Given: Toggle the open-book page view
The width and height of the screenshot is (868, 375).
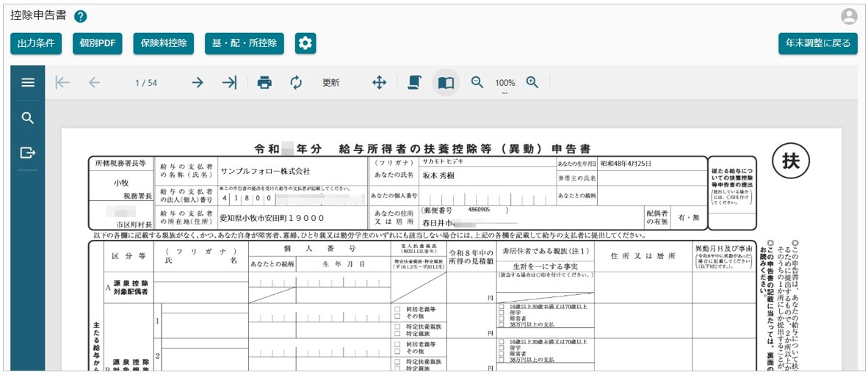Looking at the screenshot, I should pos(446,83).
